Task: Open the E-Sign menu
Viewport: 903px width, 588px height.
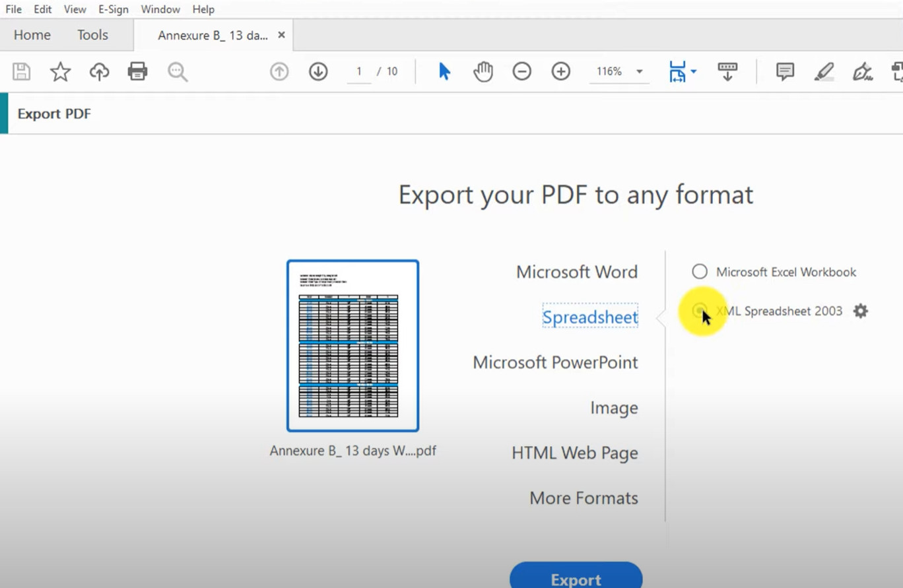Action: 113,9
